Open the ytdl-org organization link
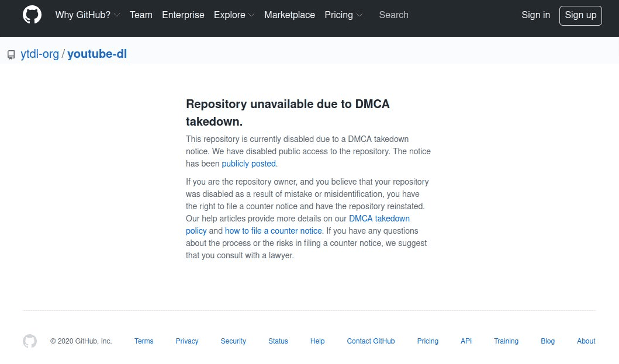 point(40,54)
